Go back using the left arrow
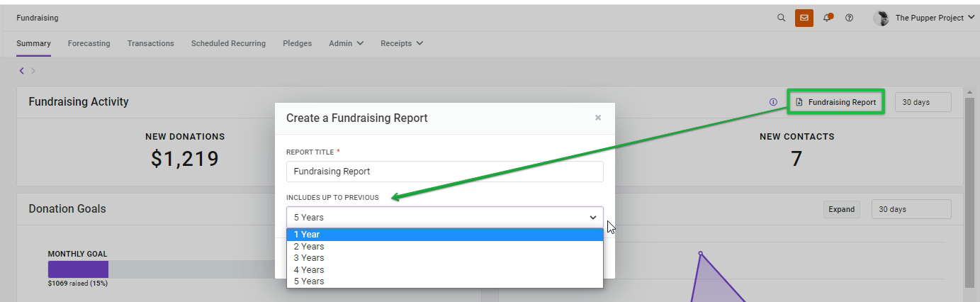This screenshot has height=302, width=980. point(22,70)
